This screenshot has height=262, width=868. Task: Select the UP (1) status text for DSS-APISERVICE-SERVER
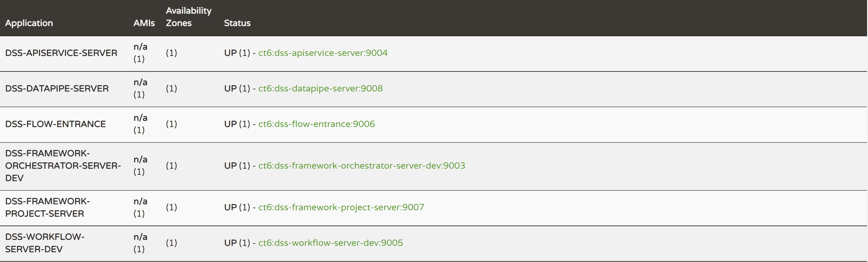click(237, 53)
